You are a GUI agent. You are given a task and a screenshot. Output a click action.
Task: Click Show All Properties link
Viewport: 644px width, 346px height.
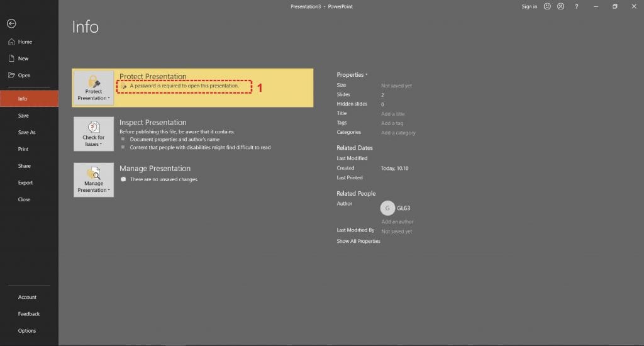point(358,241)
